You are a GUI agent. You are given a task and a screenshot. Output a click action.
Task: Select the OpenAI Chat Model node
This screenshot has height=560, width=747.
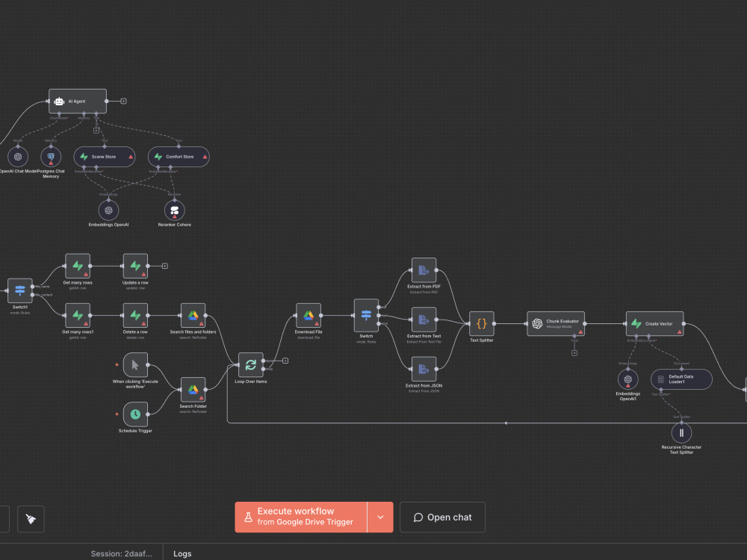tap(18, 157)
